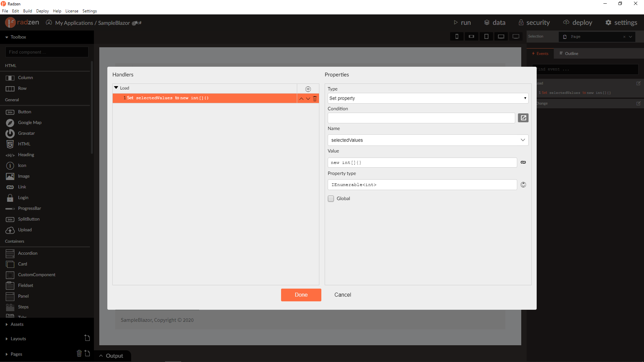Open the Condition expression editor icon
Image resolution: width=644 pixels, height=362 pixels.
coord(523,118)
